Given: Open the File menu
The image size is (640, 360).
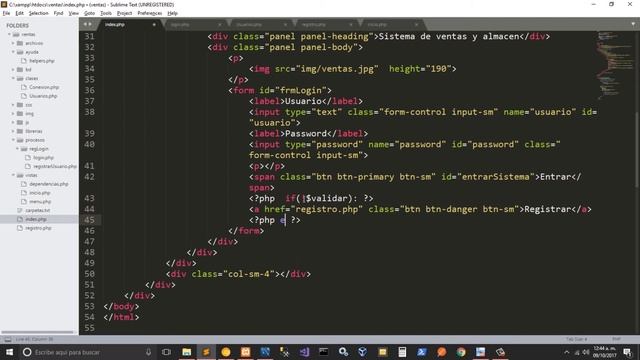Looking at the screenshot, I should [6, 13].
